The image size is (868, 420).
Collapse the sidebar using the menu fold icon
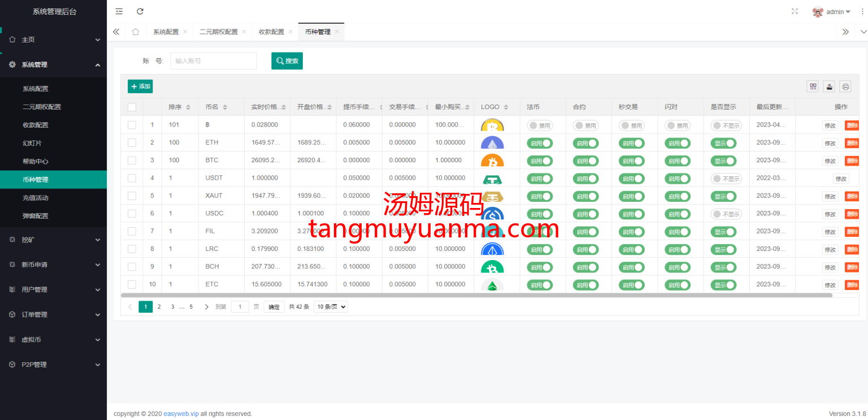(119, 11)
